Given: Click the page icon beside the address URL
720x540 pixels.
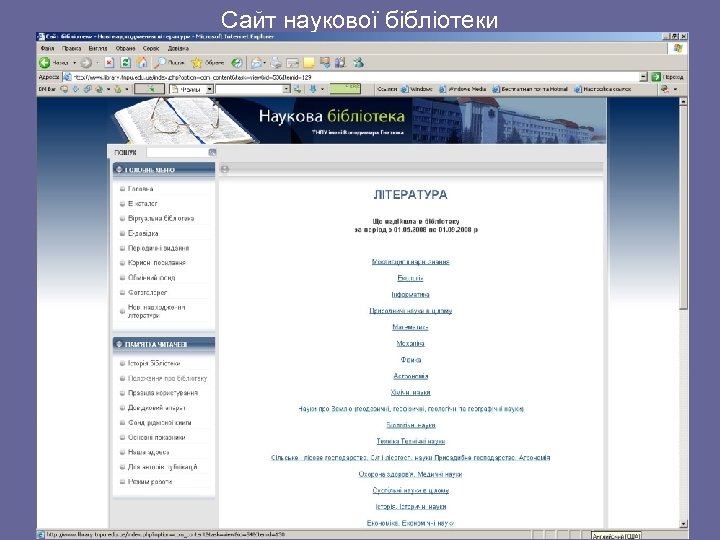Looking at the screenshot, I should [67, 77].
